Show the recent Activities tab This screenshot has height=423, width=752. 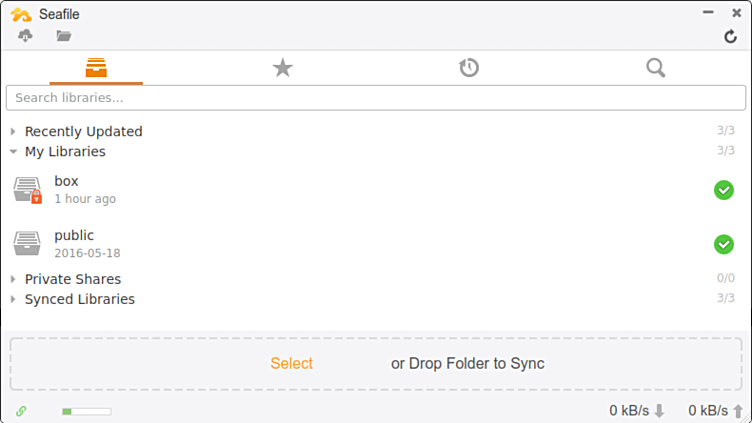pyautogui.click(x=469, y=68)
